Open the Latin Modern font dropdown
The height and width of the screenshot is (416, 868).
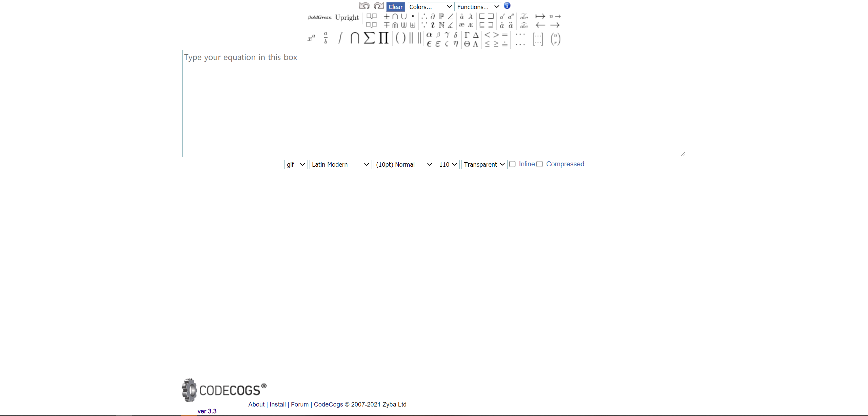pyautogui.click(x=340, y=165)
